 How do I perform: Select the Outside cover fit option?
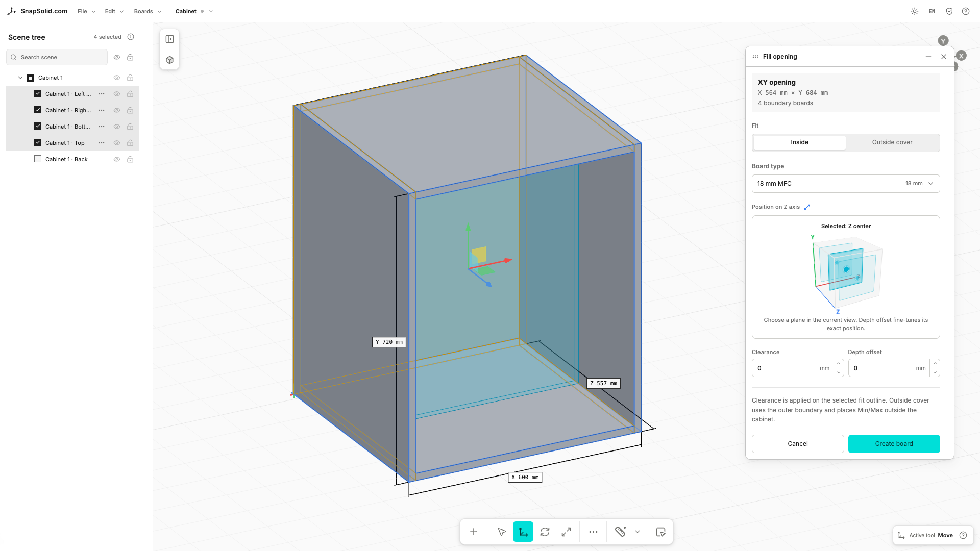tap(892, 142)
